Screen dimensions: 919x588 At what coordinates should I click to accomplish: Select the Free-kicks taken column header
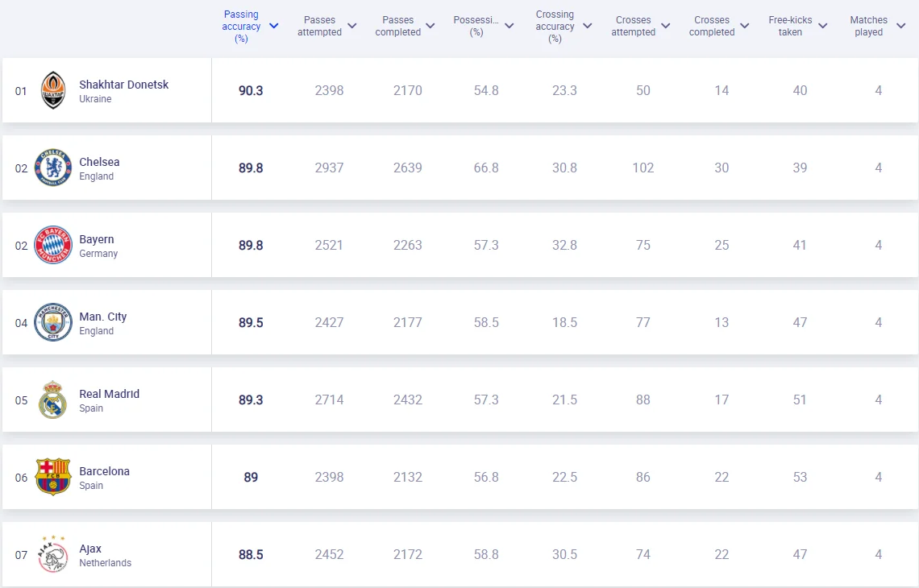point(790,26)
